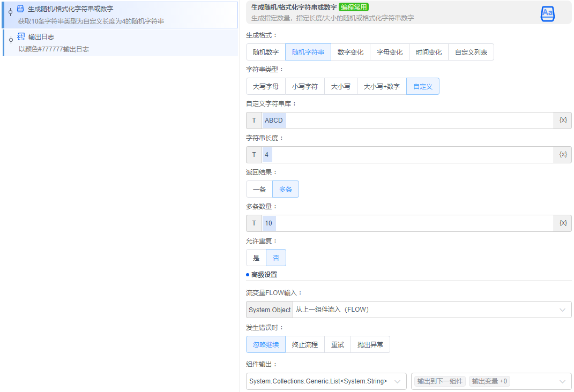574x392 pixels.
Task: Click the 输出日志 node icon in left panel
Action: [21, 37]
